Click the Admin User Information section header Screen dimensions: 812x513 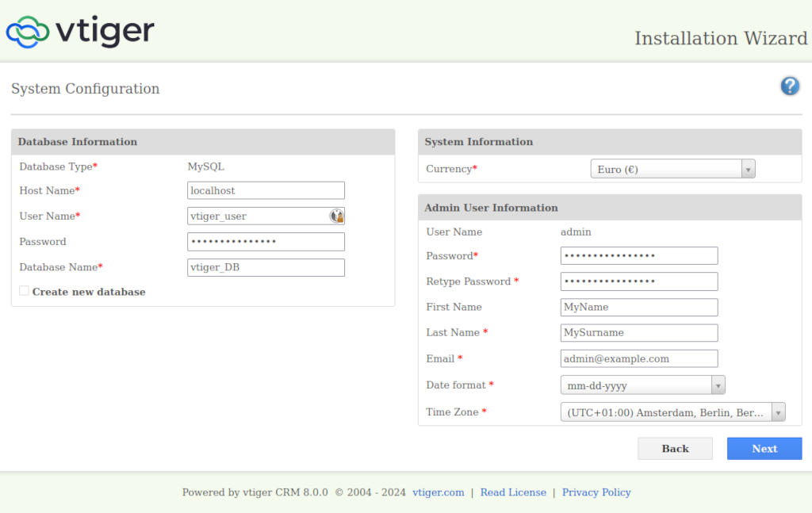(x=610, y=208)
